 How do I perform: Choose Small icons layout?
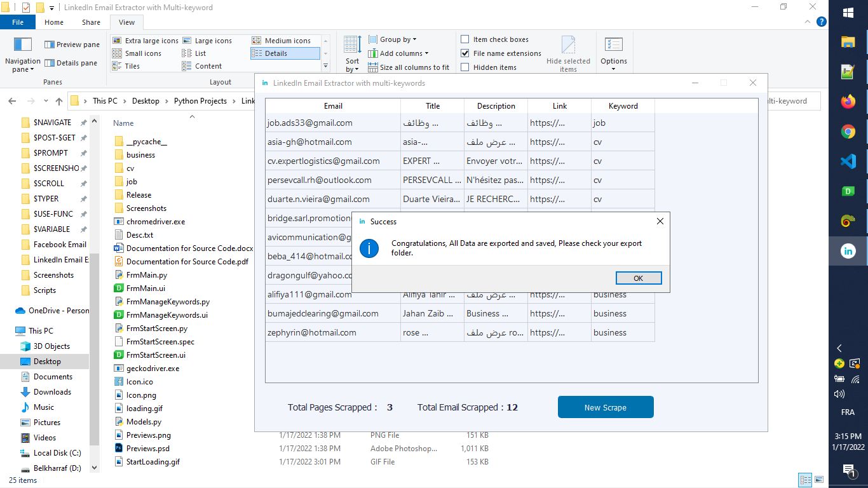pos(137,53)
